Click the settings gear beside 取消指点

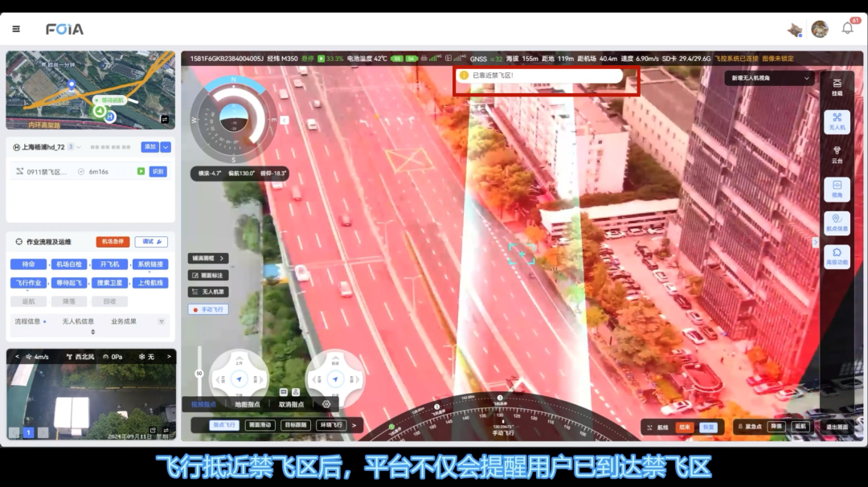pyautogui.click(x=326, y=404)
